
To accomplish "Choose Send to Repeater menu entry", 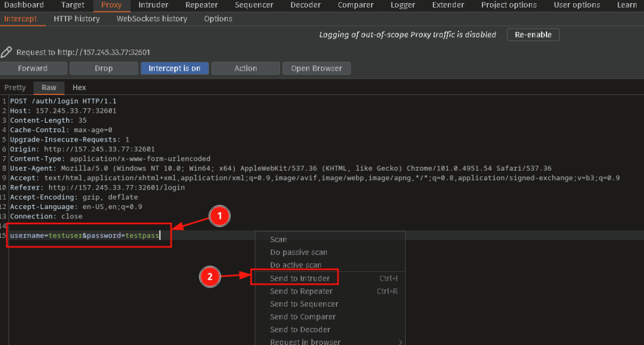I will tap(301, 291).
